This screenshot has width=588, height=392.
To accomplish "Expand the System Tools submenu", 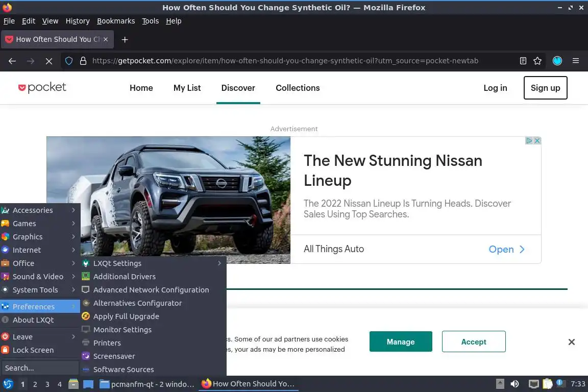I will tap(40, 290).
